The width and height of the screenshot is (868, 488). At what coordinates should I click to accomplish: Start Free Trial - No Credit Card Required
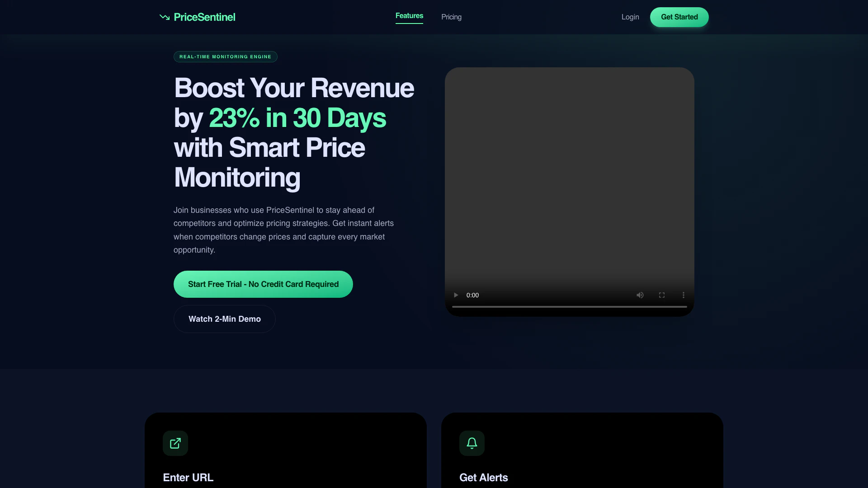point(263,284)
